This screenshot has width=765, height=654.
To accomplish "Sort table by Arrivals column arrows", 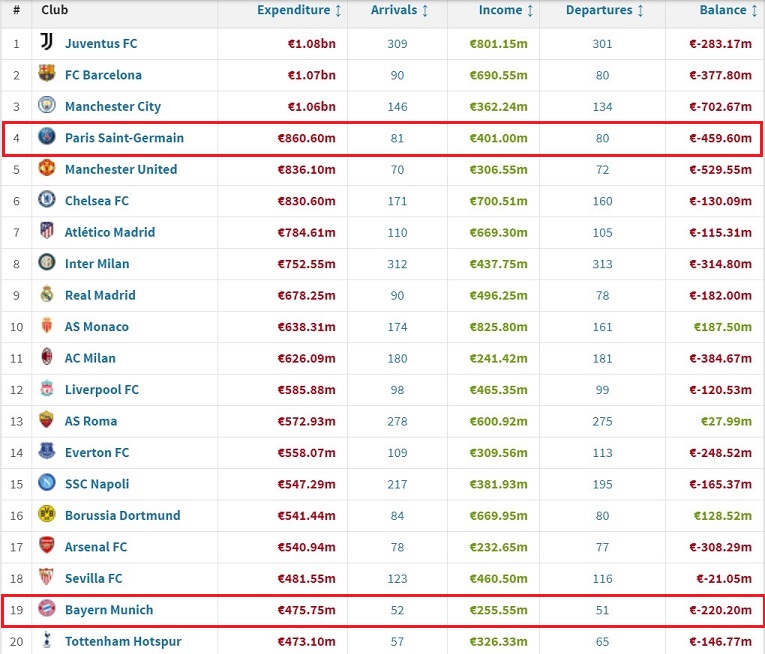I will pyautogui.click(x=425, y=10).
